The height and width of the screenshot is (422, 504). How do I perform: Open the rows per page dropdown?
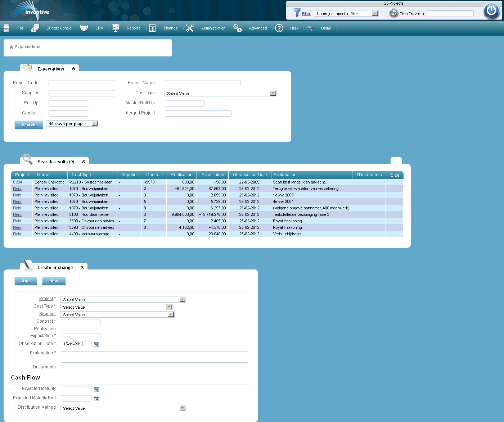pyautogui.click(x=94, y=123)
